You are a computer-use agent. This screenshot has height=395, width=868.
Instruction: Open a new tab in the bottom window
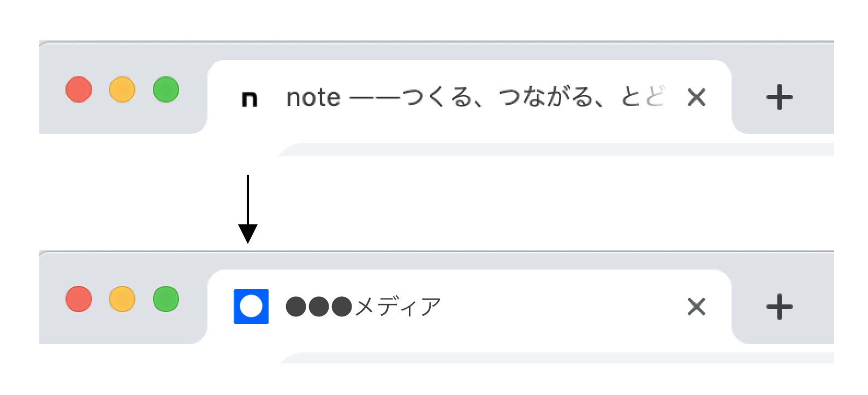tap(779, 307)
